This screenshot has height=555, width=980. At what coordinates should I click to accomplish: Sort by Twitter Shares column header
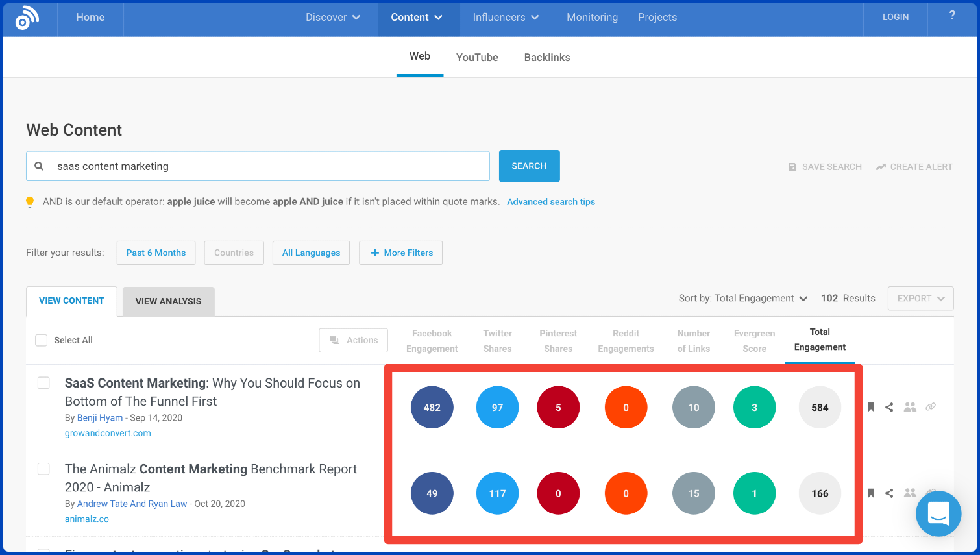pyautogui.click(x=497, y=341)
